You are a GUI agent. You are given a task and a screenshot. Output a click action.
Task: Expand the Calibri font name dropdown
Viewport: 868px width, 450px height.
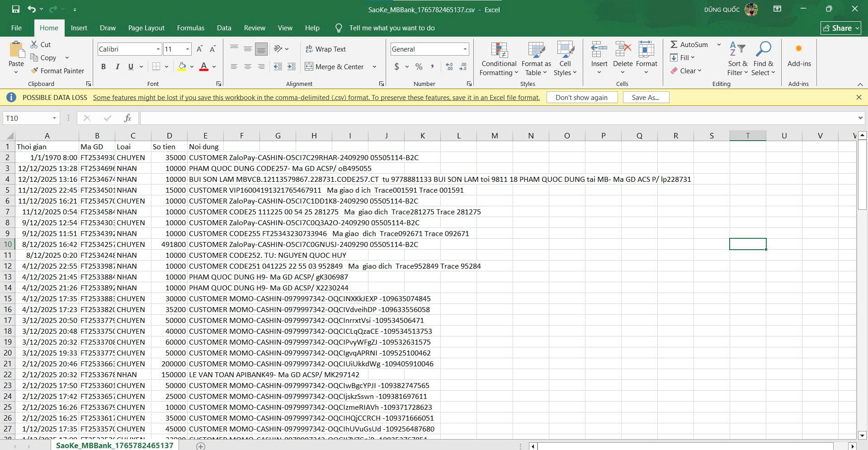(158, 49)
